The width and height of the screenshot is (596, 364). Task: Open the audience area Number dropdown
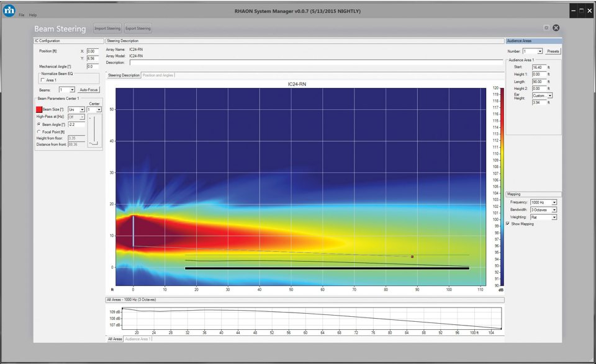533,51
